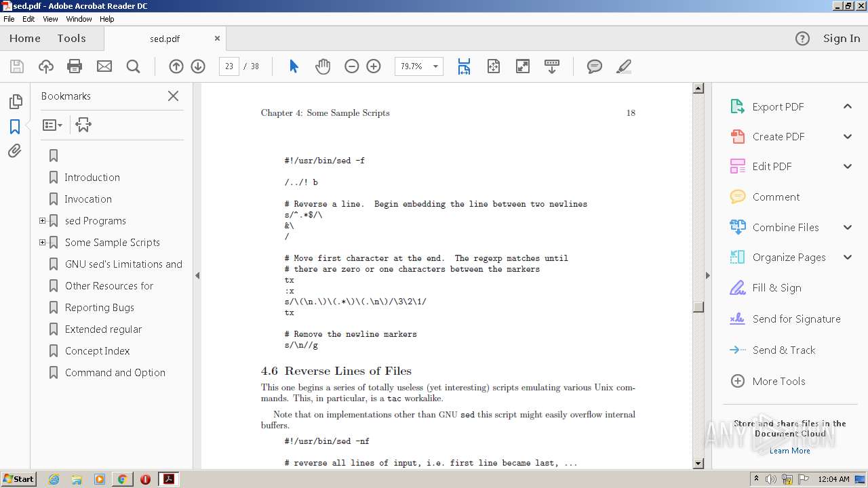Open Send for Signature tool
Image resolution: width=868 pixels, height=488 pixels.
click(x=796, y=319)
